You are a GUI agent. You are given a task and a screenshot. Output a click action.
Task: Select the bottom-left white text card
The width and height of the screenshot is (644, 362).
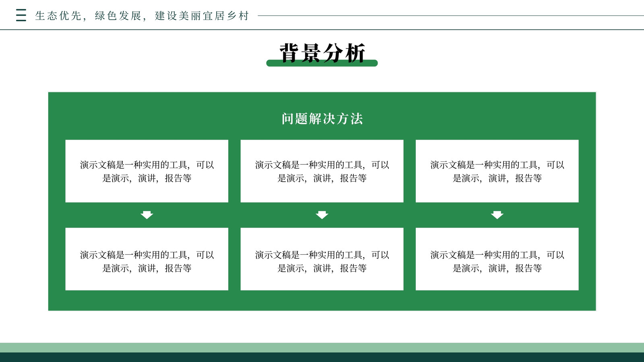[x=147, y=259]
